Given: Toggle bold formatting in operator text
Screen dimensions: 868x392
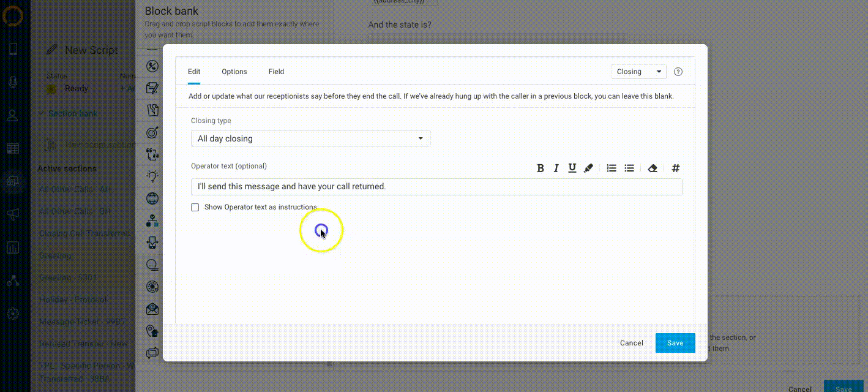Looking at the screenshot, I should click(541, 168).
